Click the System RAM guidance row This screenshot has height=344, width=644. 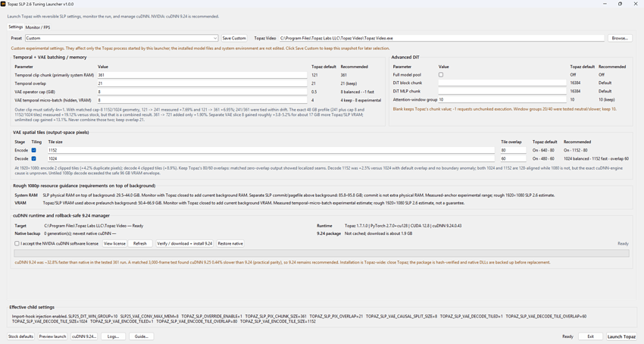click(285, 195)
